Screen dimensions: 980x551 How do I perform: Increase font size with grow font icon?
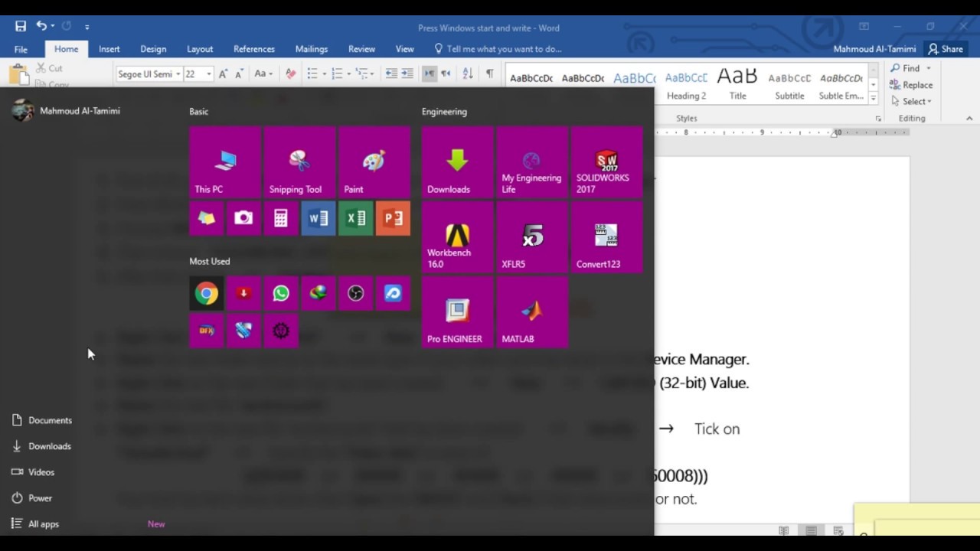[223, 73]
